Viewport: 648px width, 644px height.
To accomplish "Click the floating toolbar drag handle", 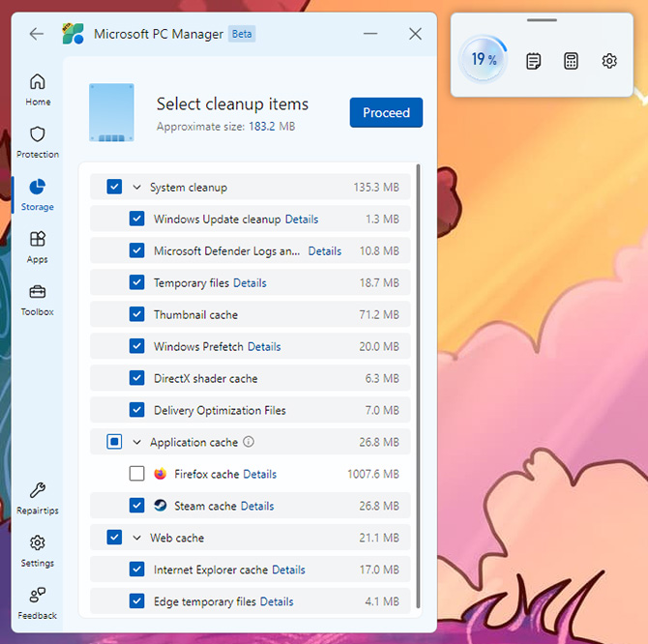I will (542, 20).
